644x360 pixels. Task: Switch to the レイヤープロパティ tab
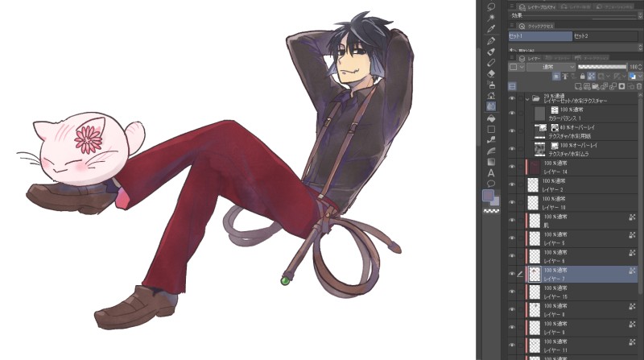point(537,7)
